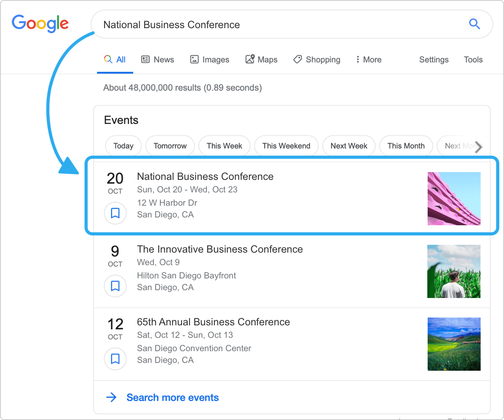The image size is (504, 420).
Task: Click the cornfield man thumbnail
Action: 454,271
